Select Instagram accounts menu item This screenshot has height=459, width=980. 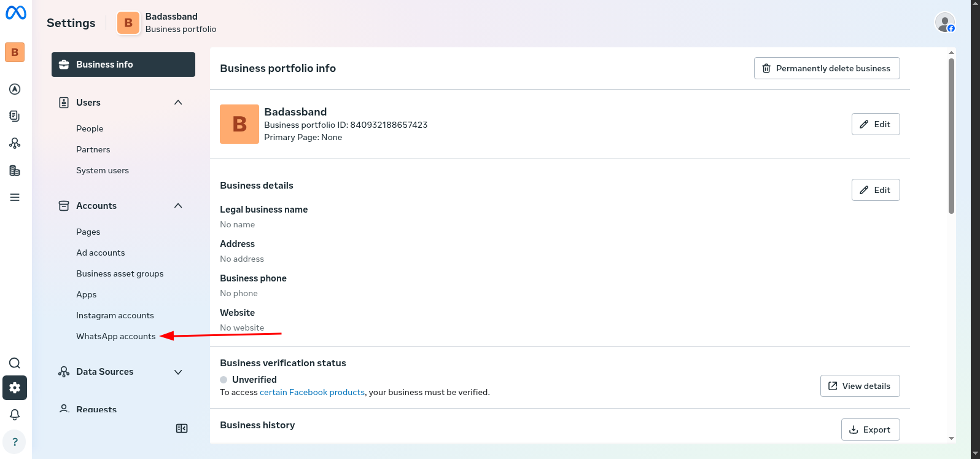[x=115, y=315]
